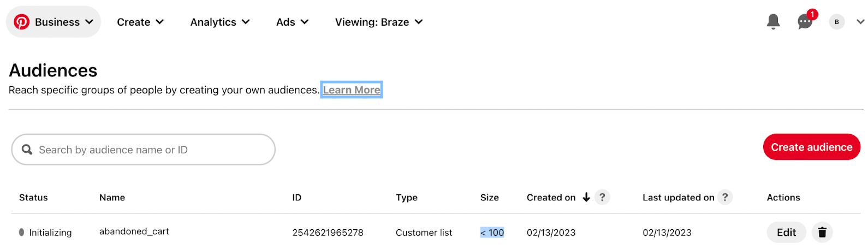Open the Create dropdown menu

[140, 22]
